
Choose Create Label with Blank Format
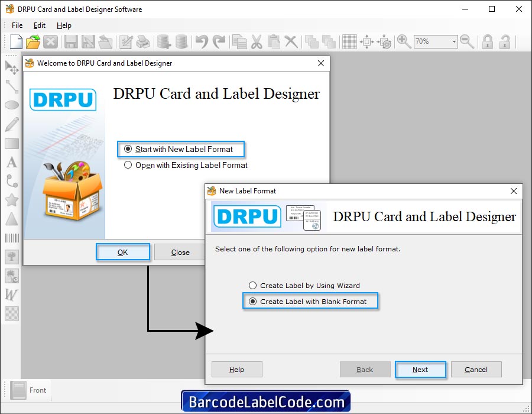(x=308, y=302)
